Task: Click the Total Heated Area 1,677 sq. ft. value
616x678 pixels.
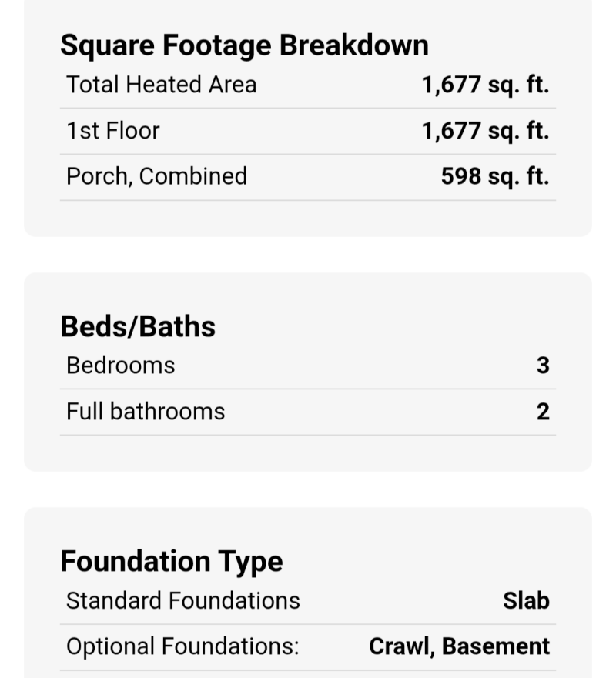Action: pyautogui.click(x=485, y=85)
